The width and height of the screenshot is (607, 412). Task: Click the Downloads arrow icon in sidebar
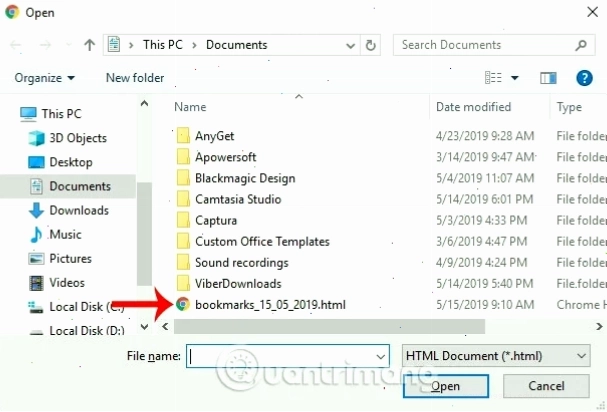point(36,210)
